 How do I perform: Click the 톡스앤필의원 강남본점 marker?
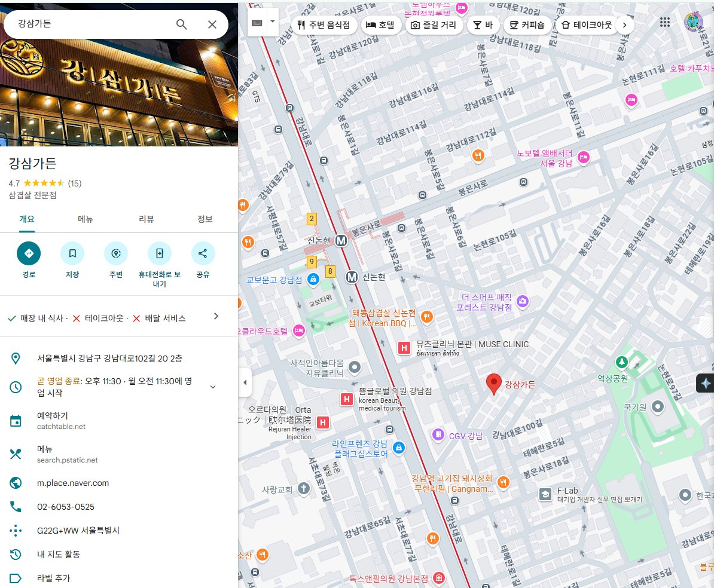438,578
